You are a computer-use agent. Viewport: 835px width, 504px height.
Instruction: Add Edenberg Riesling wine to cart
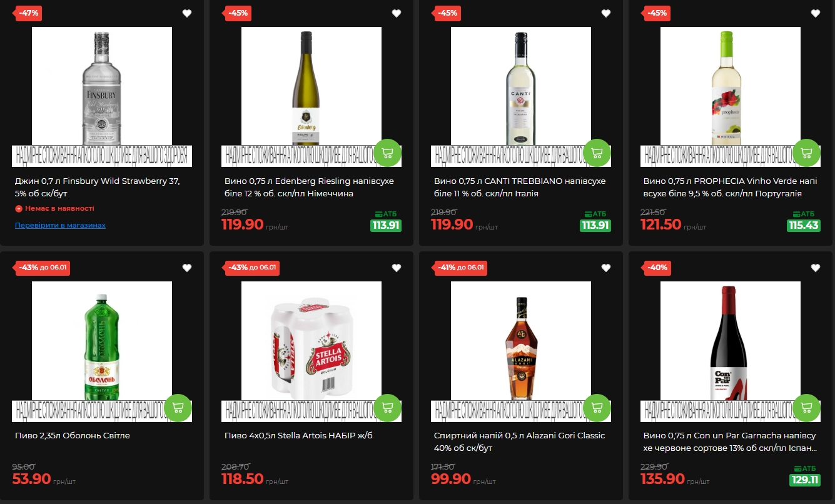coord(387,153)
